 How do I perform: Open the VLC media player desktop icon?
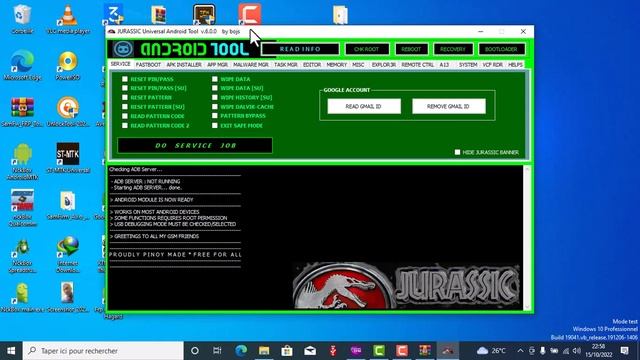[x=68, y=19]
